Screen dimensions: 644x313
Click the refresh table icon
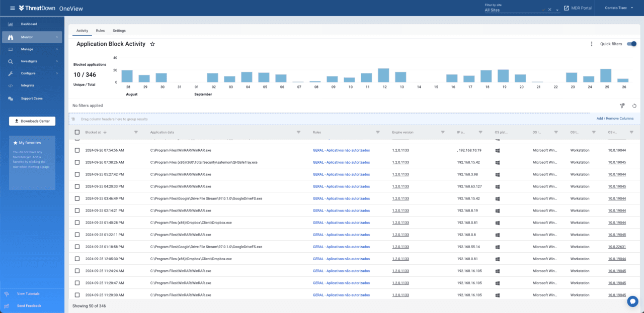pos(634,106)
